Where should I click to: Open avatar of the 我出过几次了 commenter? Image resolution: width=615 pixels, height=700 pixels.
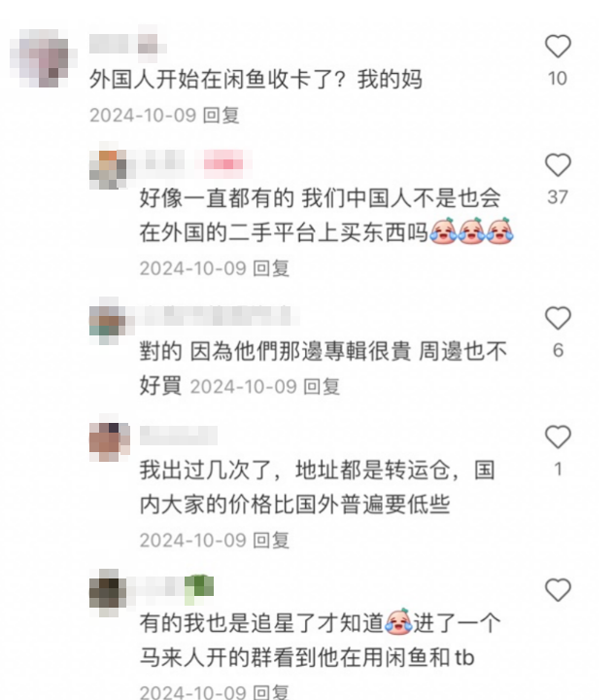109,441
